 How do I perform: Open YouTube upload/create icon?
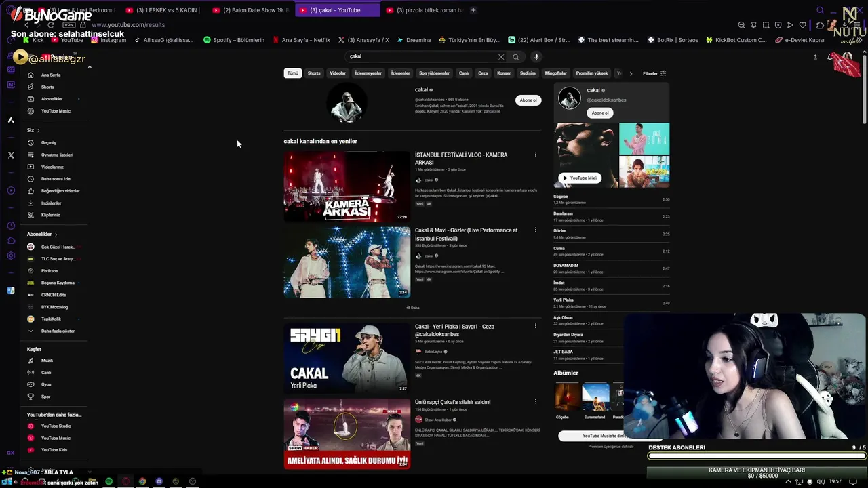815,57
